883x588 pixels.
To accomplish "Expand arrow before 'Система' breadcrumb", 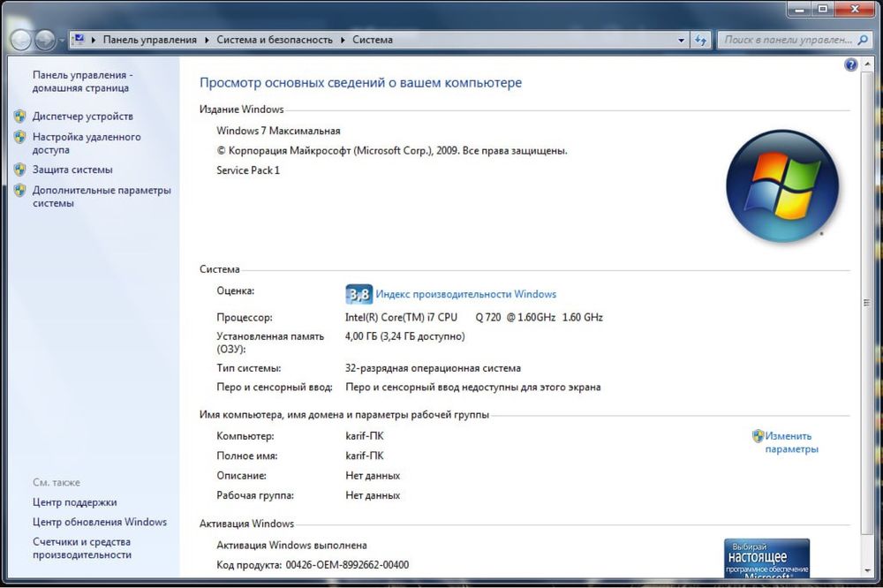I will pos(343,40).
